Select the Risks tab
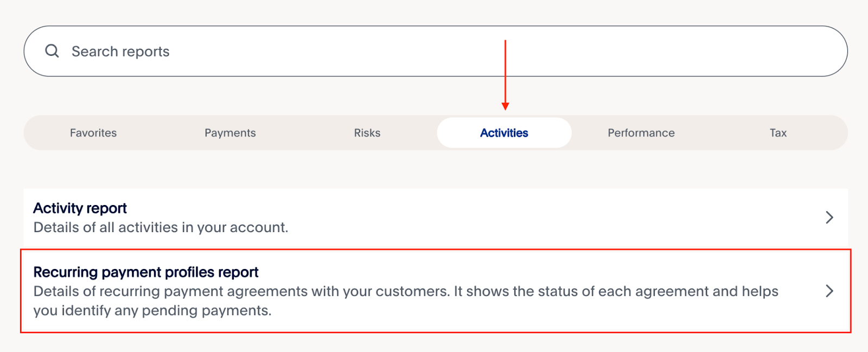 pos(367,133)
